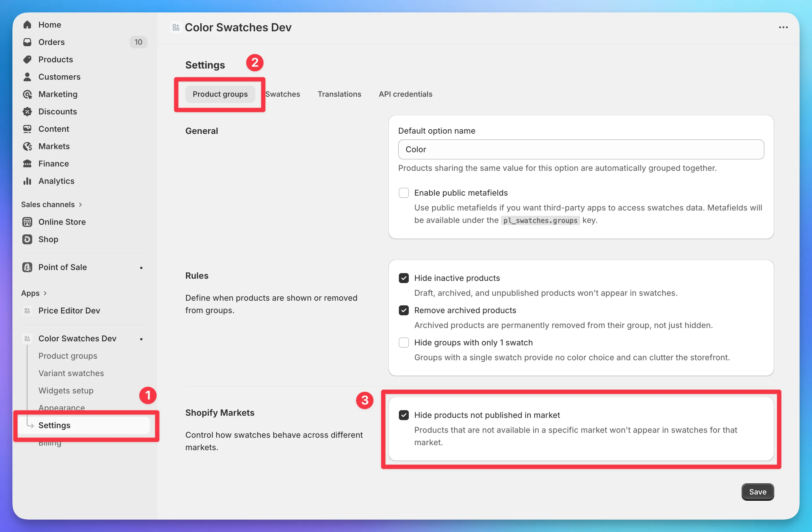Screen dimensions: 812x532
Task: Open the Discounts section icon
Action: (28, 112)
